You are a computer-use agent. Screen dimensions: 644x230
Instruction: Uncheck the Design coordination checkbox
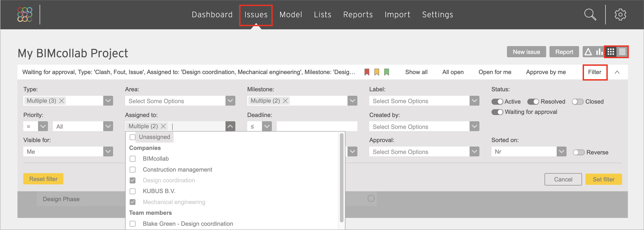click(x=133, y=180)
